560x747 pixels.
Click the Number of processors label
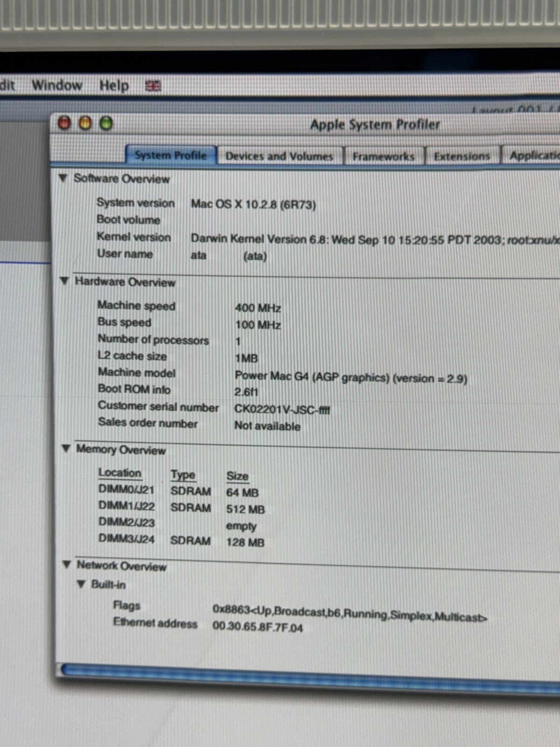(153, 339)
